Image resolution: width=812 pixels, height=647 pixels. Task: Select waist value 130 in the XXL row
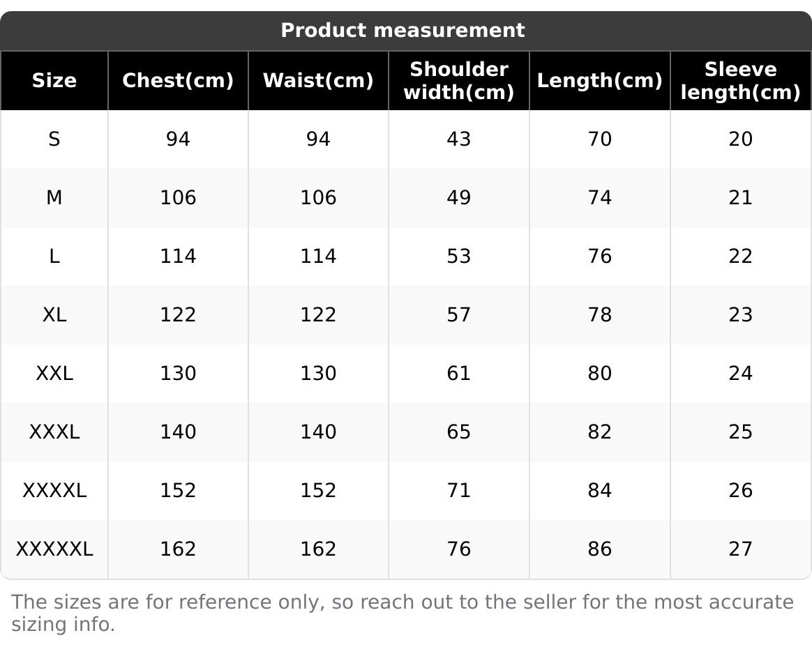318,374
